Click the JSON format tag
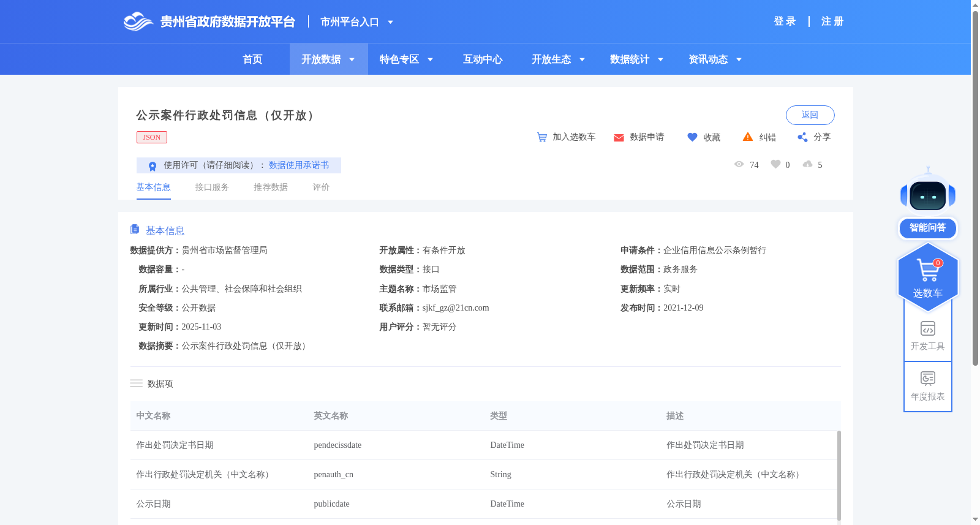The height and width of the screenshot is (525, 980). pyautogui.click(x=152, y=137)
